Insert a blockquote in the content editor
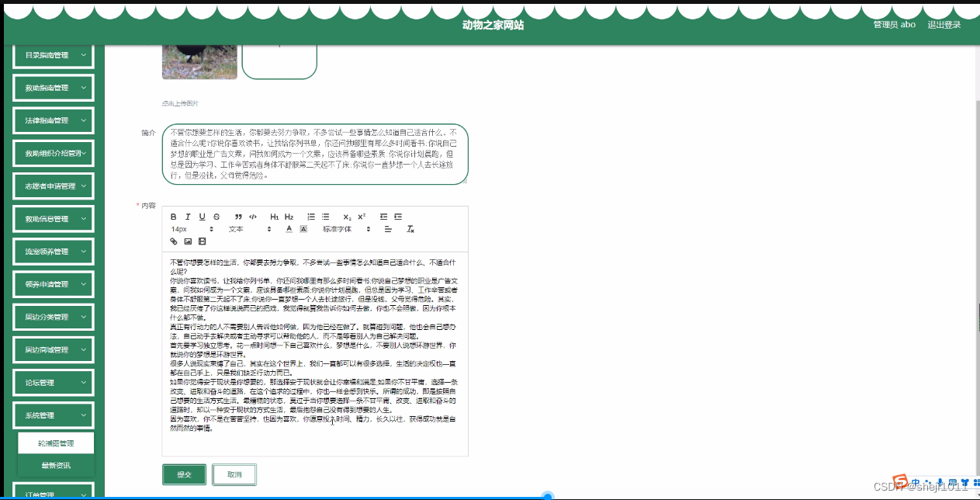 tap(238, 217)
